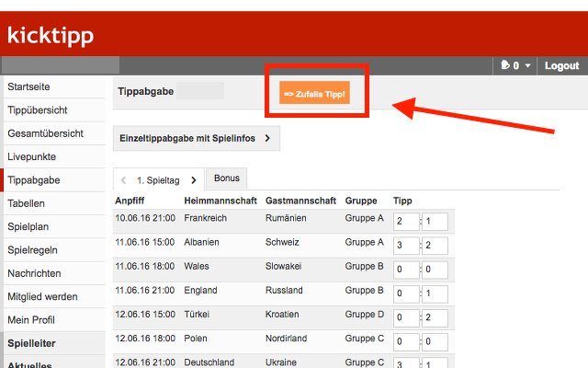
Task: Click away score field for Wales–Slowakei
Action: tap(435, 270)
